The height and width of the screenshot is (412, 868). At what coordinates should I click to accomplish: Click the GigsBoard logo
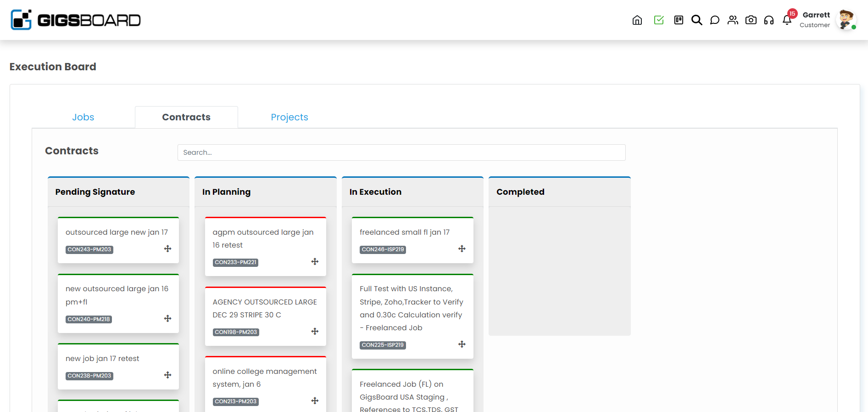pyautogui.click(x=76, y=20)
